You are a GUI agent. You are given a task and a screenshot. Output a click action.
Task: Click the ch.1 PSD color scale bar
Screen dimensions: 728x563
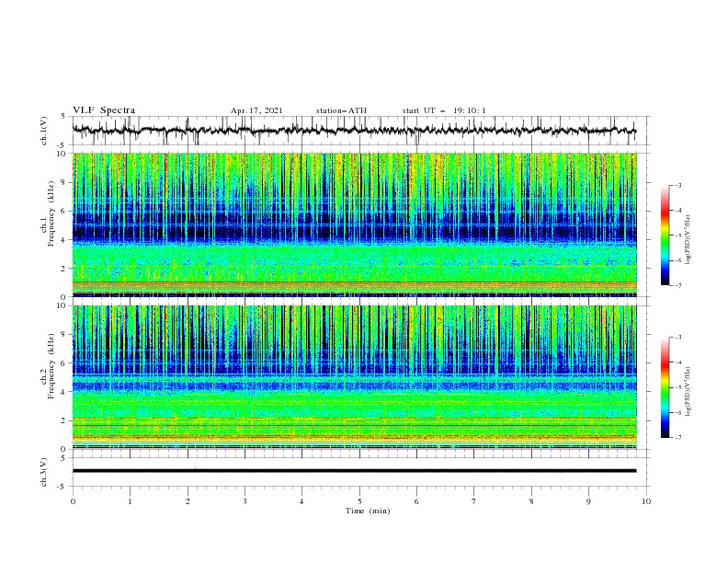[665, 236]
